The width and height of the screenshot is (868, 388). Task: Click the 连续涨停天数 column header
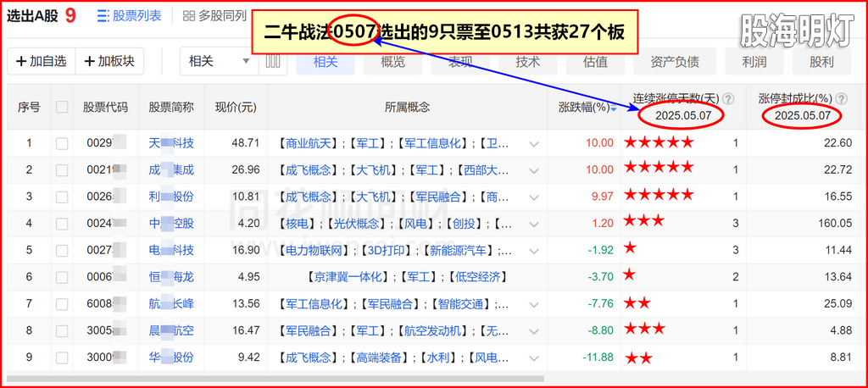click(675, 98)
